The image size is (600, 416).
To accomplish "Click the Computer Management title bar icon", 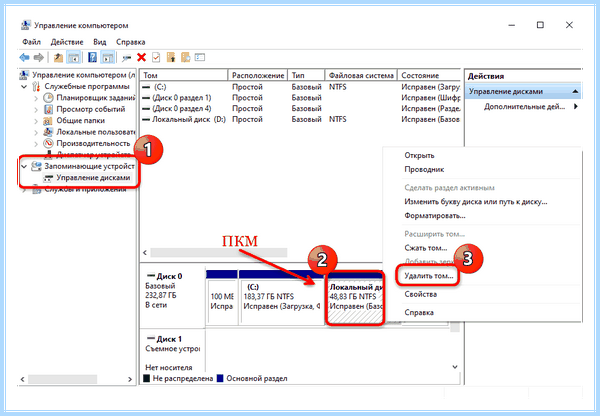I will coord(26,25).
